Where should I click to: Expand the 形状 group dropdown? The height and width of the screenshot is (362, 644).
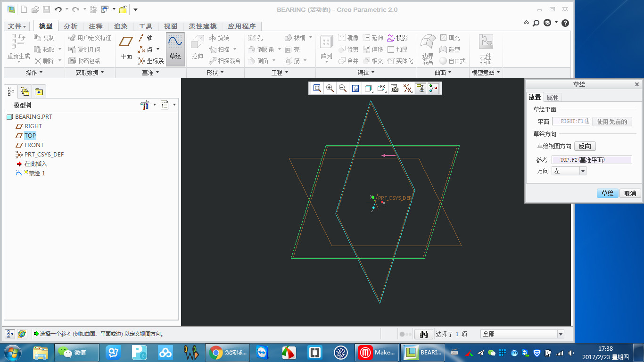click(215, 73)
